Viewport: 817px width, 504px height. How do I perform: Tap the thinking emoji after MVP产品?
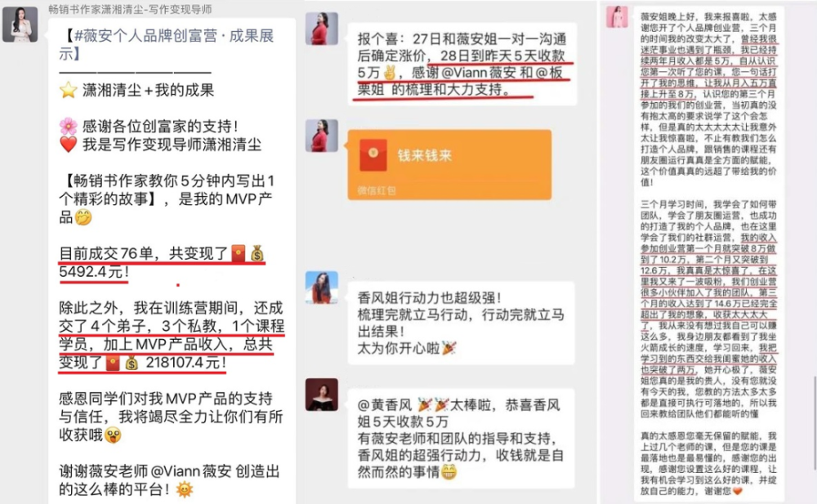(83, 216)
